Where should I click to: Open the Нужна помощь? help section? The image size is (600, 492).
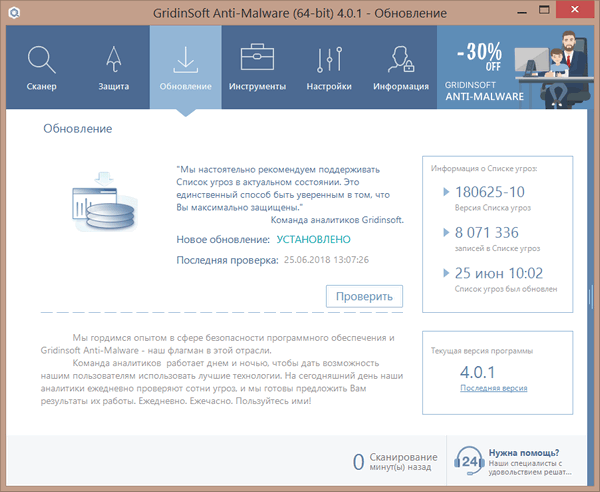pyautogui.click(x=524, y=453)
